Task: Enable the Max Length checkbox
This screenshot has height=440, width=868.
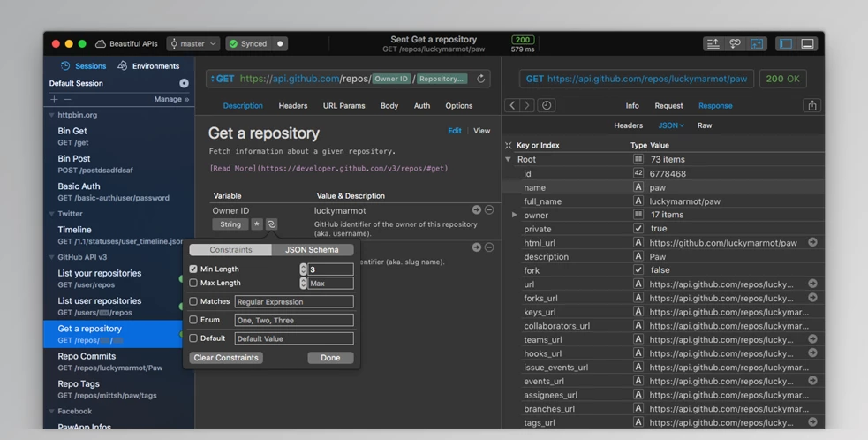Action: tap(193, 284)
